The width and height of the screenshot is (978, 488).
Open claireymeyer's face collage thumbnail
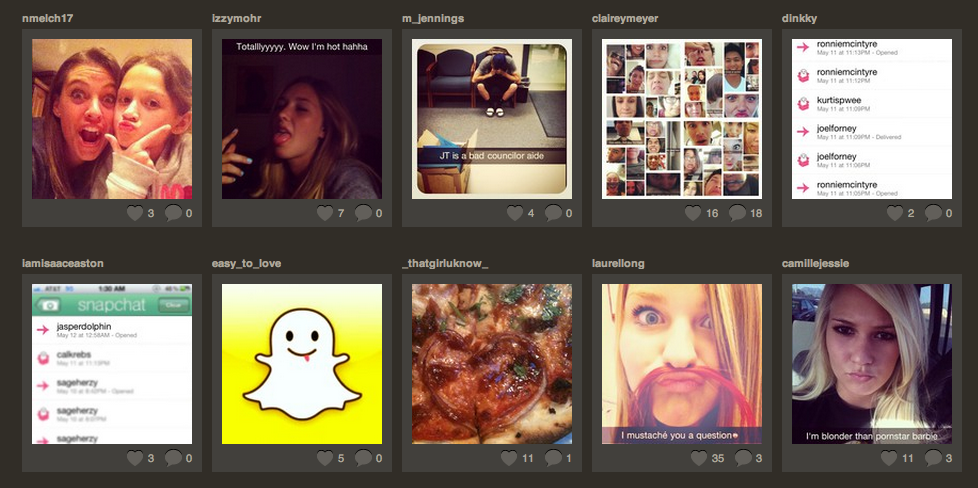click(x=682, y=119)
